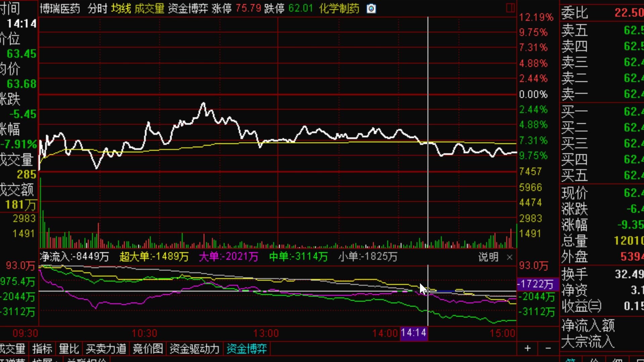The image size is (644, 362).
Task: Click the -1722万 cursor value tag
Action: [x=538, y=284]
